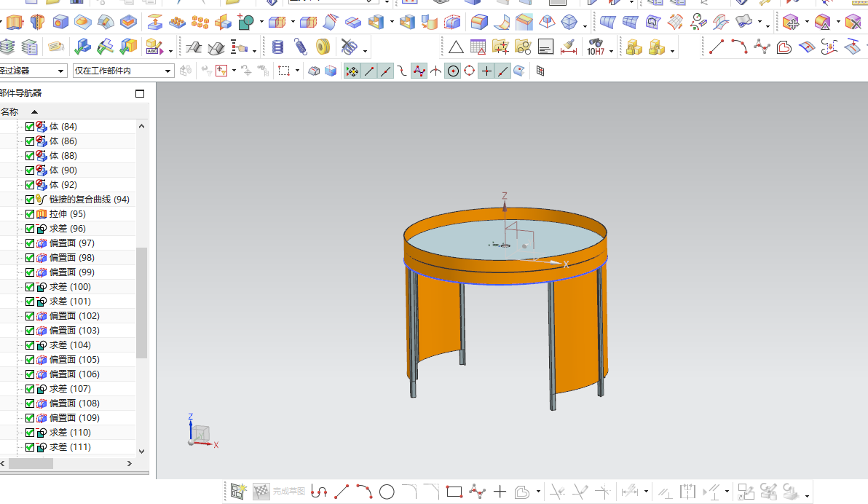Toggle the quadrant point snap option
This screenshot has height=504, width=868.
click(x=470, y=71)
